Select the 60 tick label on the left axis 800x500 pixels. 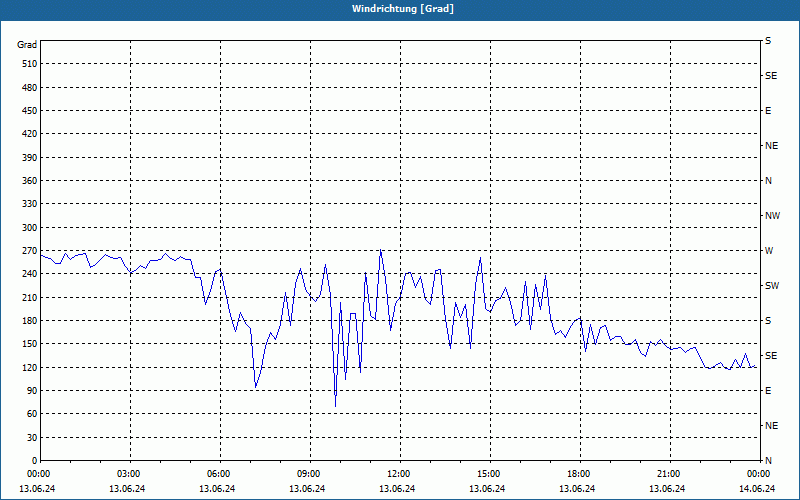point(32,414)
